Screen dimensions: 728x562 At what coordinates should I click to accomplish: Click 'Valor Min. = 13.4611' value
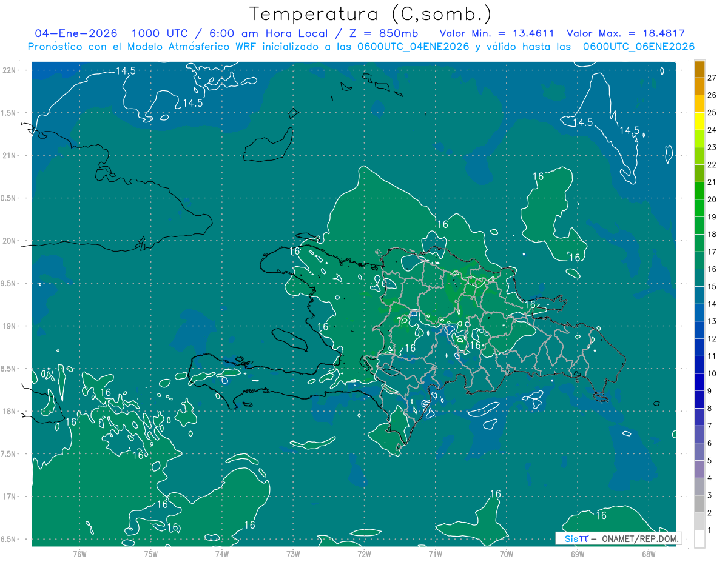(x=497, y=33)
